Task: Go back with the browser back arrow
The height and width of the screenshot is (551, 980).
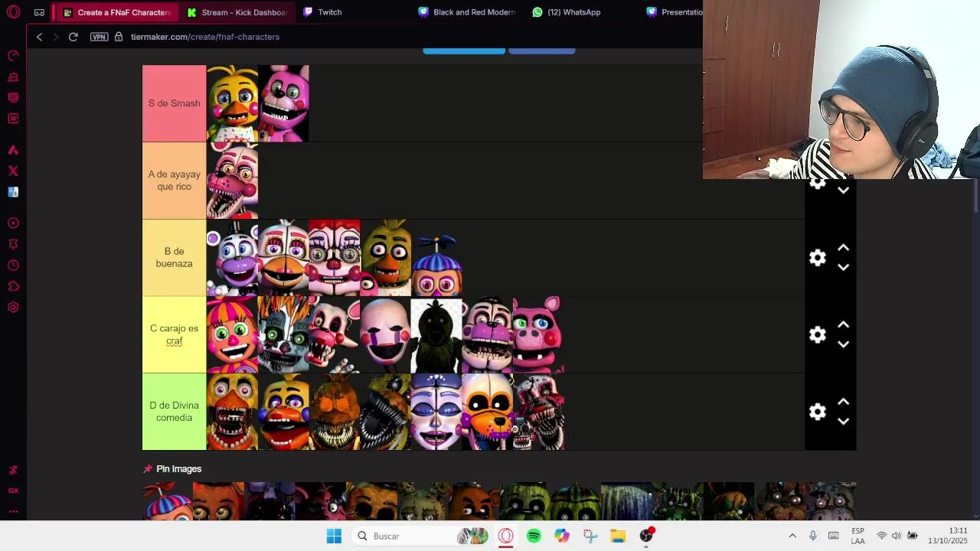Action: (40, 37)
